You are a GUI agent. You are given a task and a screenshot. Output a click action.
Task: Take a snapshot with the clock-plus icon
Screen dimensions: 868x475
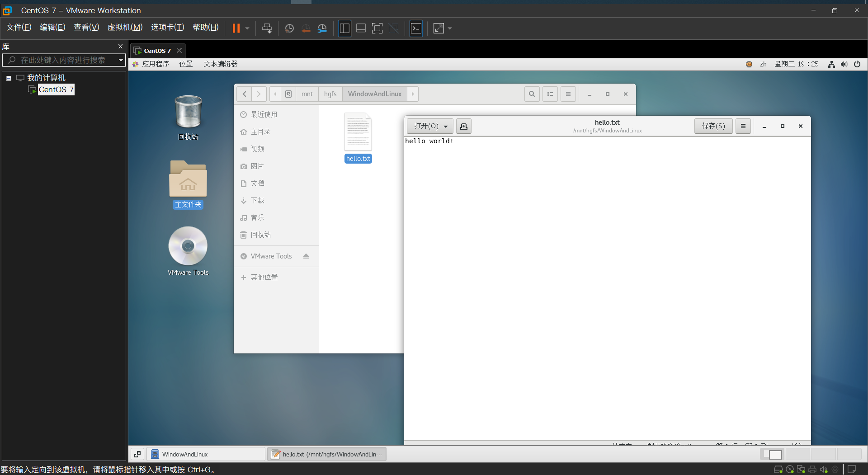[289, 28]
